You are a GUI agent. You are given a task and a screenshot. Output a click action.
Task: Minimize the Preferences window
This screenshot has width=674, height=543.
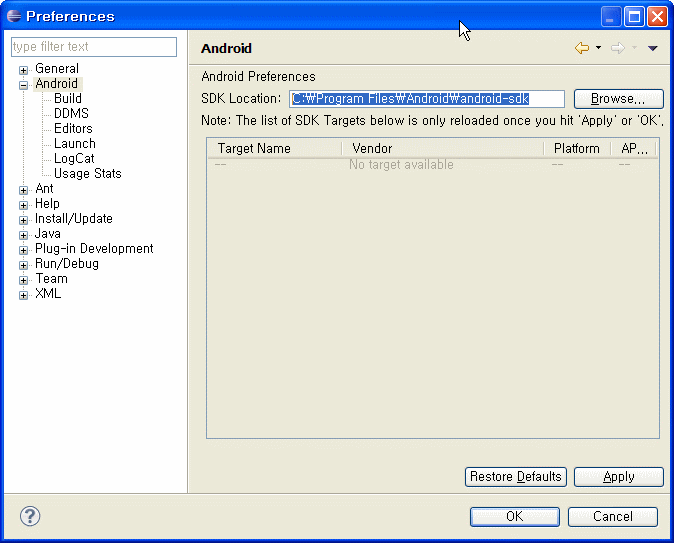611,17
